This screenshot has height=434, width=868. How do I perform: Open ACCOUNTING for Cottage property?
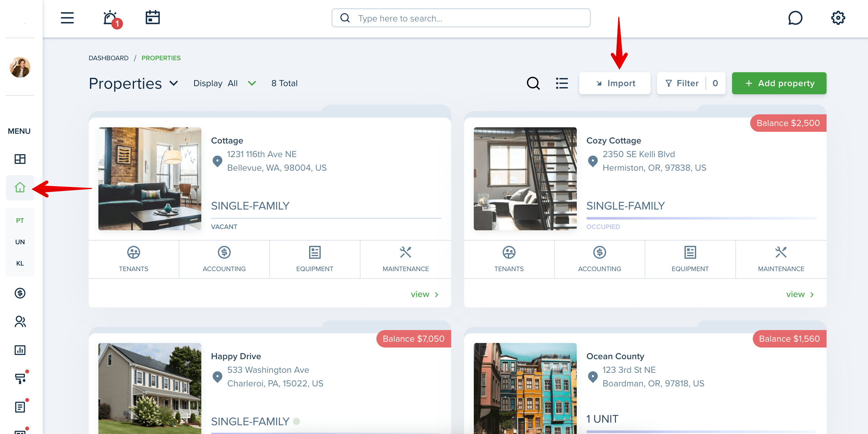[x=224, y=259]
